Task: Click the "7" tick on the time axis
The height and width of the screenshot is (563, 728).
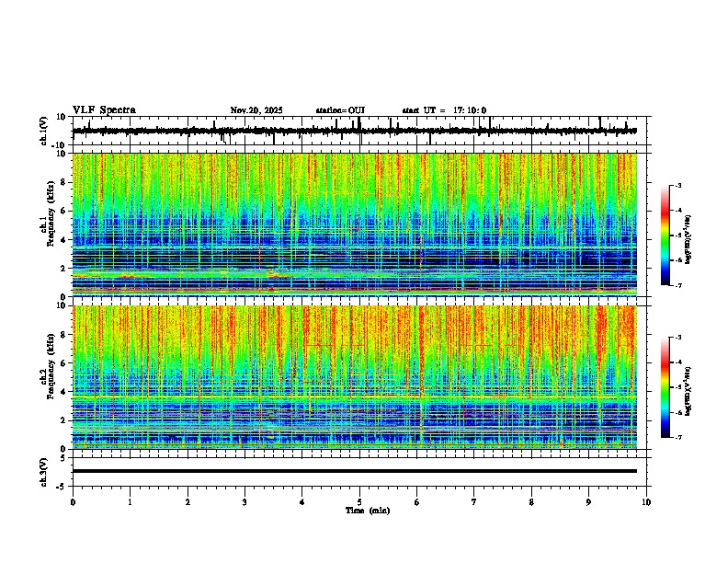Action: [474, 502]
